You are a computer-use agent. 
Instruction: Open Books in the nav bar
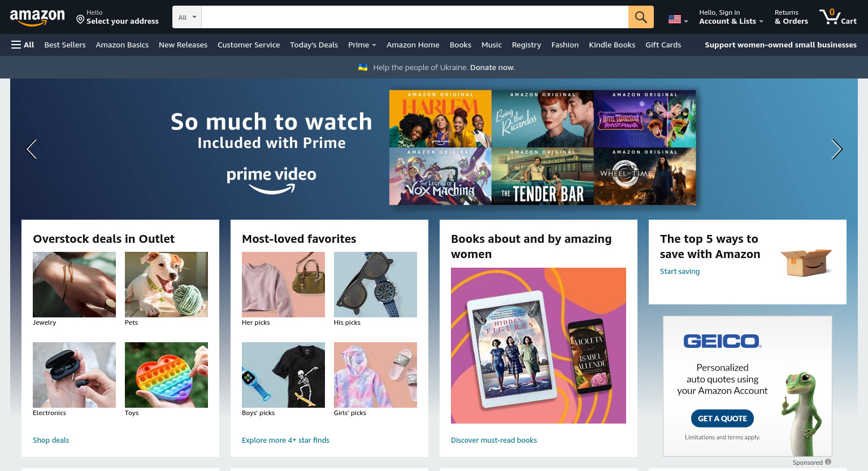pyautogui.click(x=461, y=45)
